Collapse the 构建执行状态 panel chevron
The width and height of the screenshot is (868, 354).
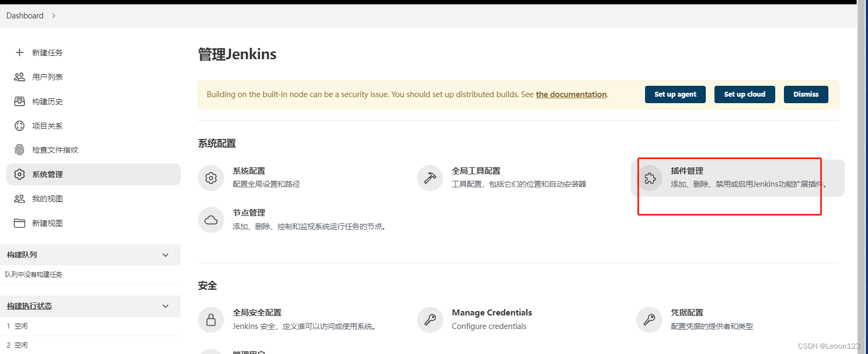165,306
